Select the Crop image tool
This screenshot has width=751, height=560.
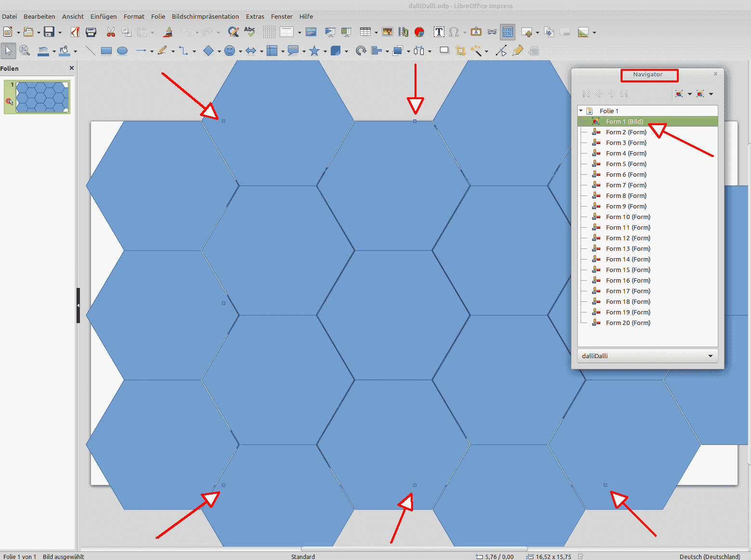(460, 51)
